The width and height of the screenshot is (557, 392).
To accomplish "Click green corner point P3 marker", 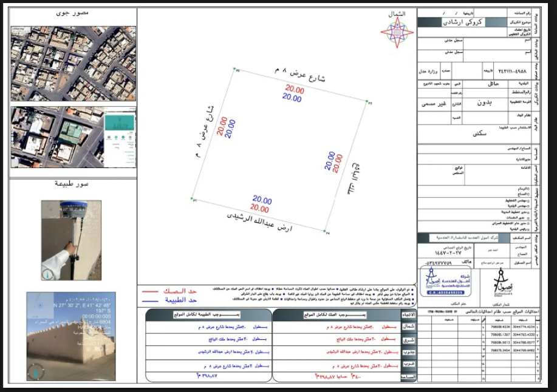I will [367, 101].
